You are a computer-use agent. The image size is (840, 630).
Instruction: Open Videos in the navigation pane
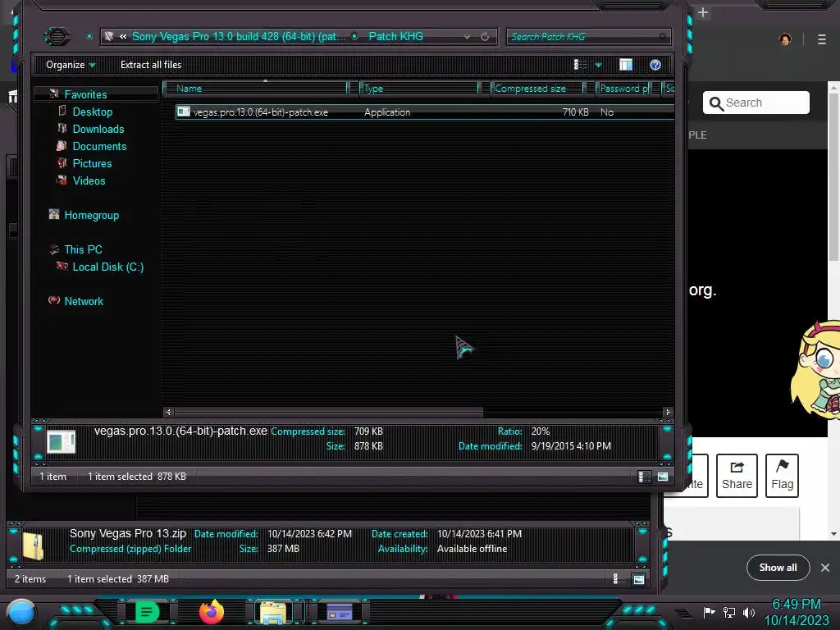click(x=89, y=180)
